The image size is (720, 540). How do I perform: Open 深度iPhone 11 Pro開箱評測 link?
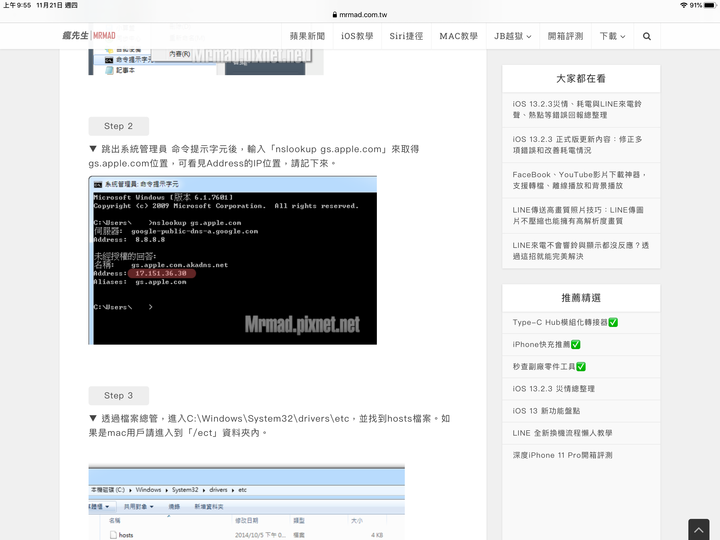pyautogui.click(x=562, y=455)
